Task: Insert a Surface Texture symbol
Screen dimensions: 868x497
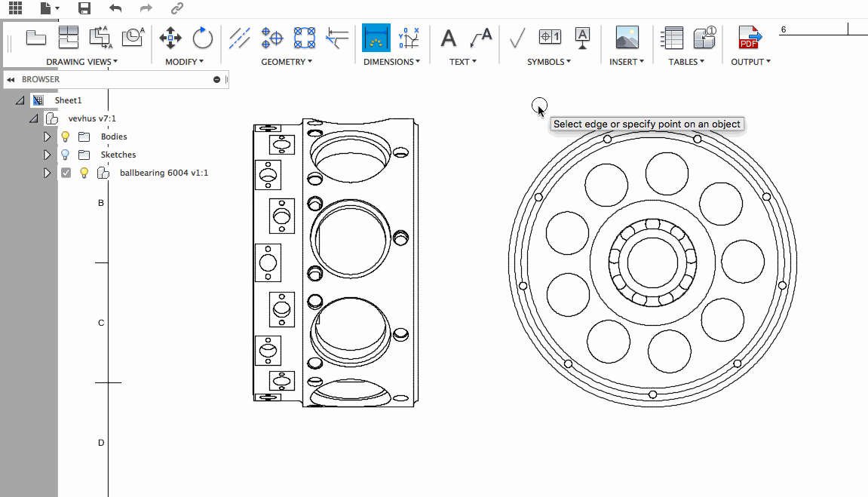Action: pos(517,37)
